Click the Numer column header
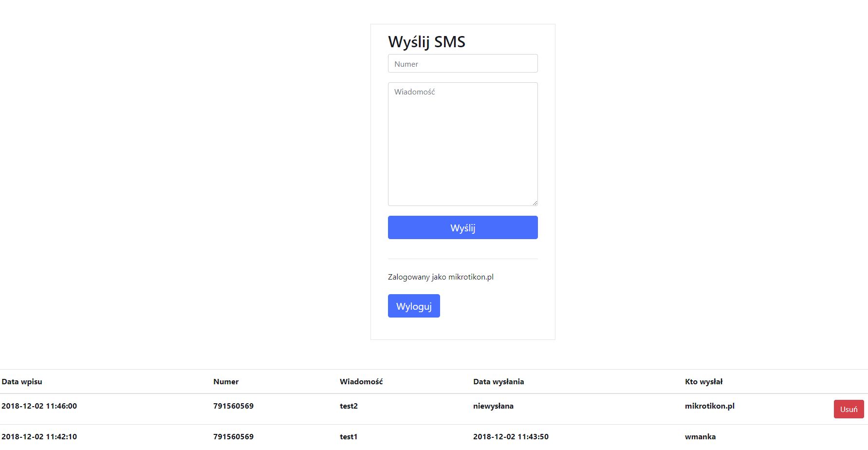This screenshot has height=450, width=868. 226,382
